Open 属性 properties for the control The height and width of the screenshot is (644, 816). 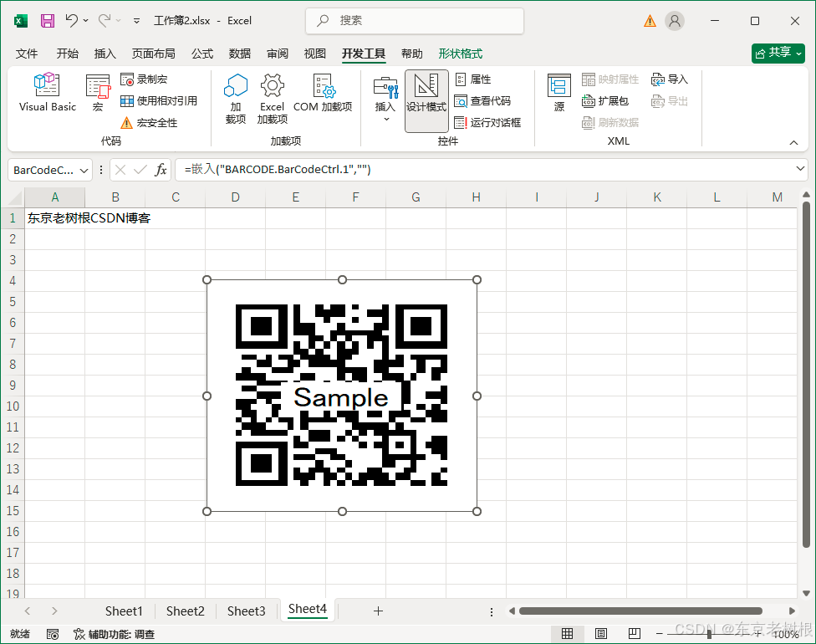473,79
